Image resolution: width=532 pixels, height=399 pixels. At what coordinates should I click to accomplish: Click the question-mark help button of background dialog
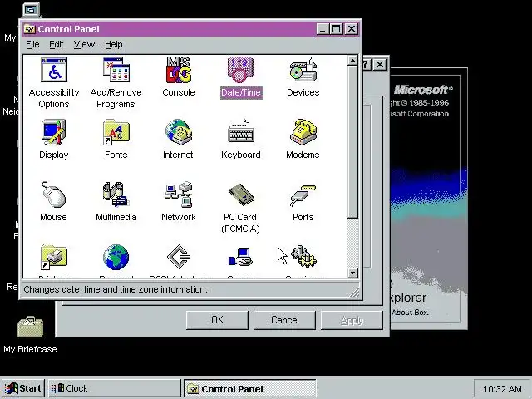pos(367,65)
